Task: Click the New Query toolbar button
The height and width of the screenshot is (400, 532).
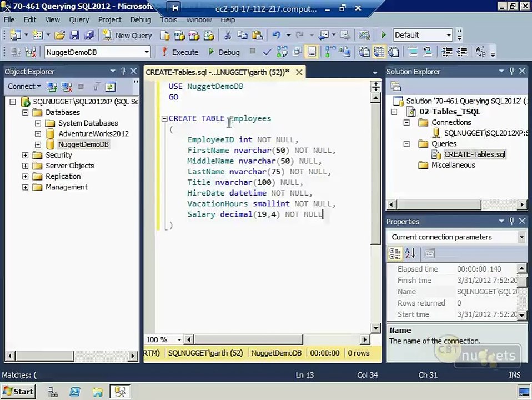Action: [128, 36]
